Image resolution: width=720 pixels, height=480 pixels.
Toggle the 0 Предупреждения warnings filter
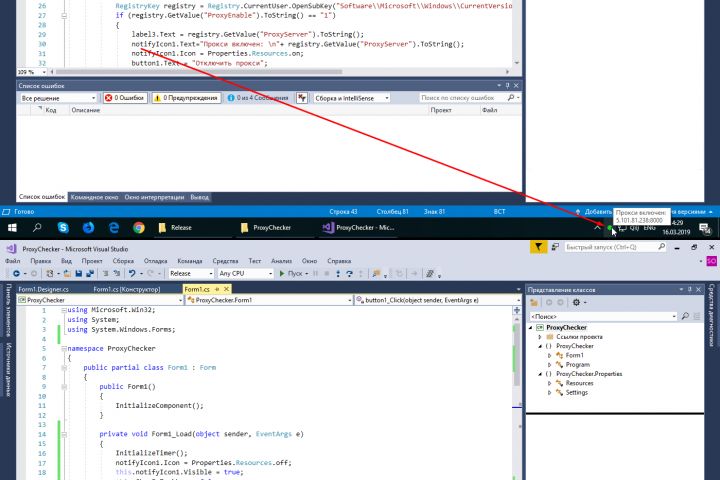[x=186, y=98]
